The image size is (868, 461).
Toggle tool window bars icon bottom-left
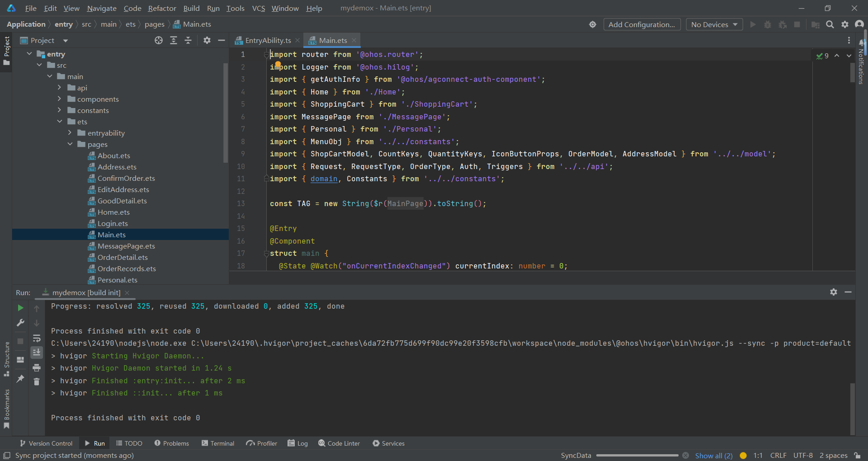[x=7, y=455]
